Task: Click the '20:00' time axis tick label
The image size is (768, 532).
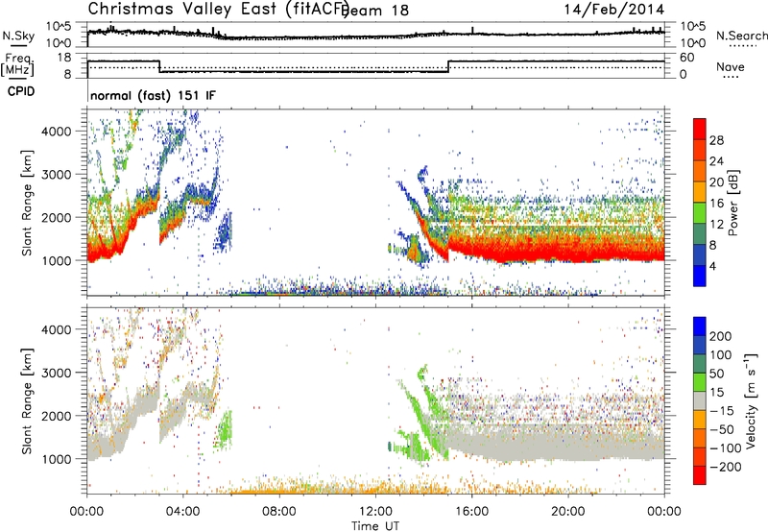Action: click(x=567, y=512)
